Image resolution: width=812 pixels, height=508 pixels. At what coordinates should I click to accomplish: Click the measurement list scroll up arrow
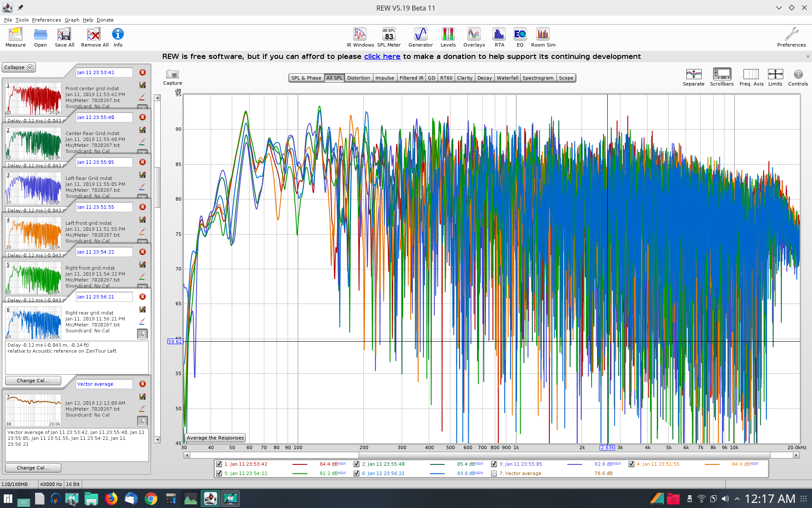coord(157,98)
